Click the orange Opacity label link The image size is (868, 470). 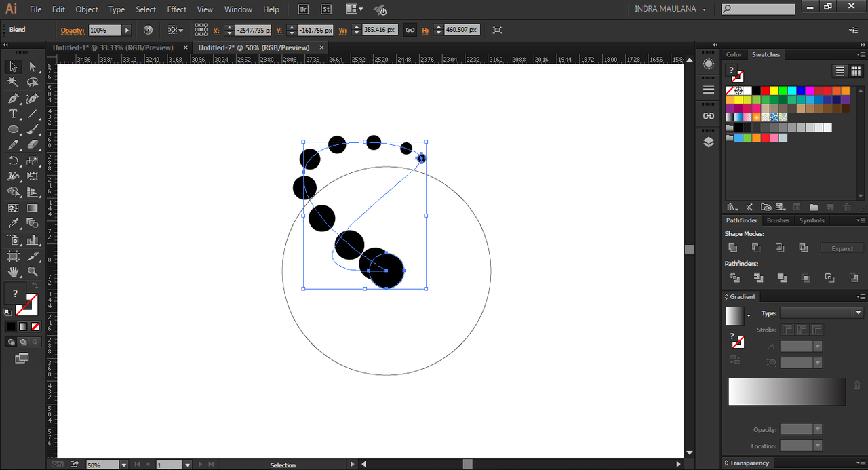pyautogui.click(x=72, y=31)
